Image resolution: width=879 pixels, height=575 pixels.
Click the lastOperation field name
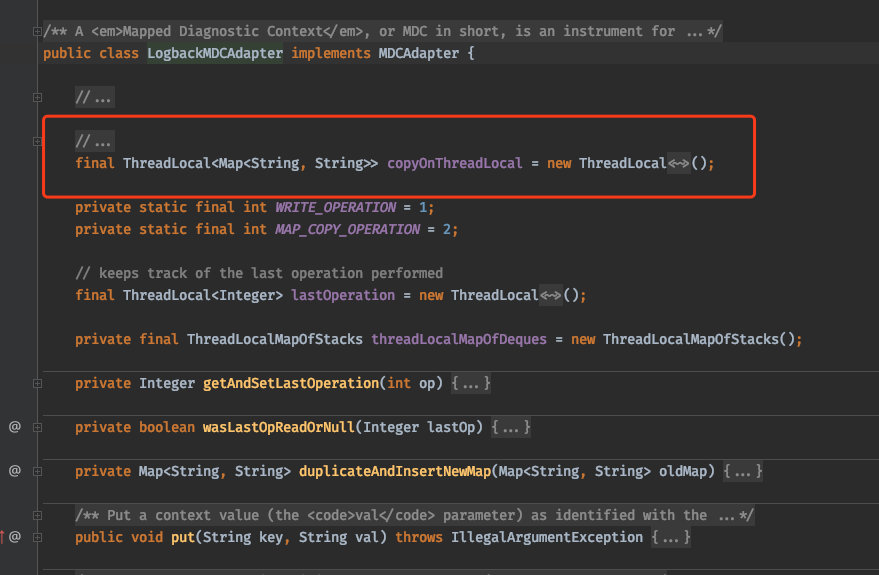[x=343, y=295]
